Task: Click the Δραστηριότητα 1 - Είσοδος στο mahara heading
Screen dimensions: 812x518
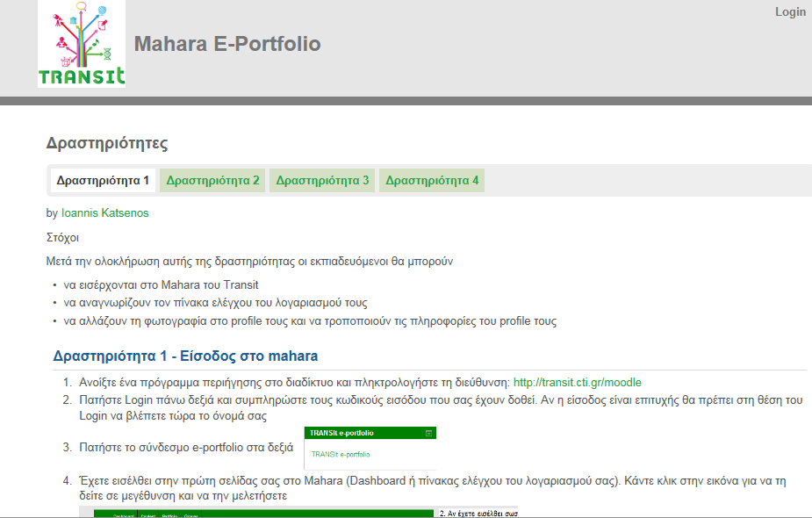Action: pos(185,356)
